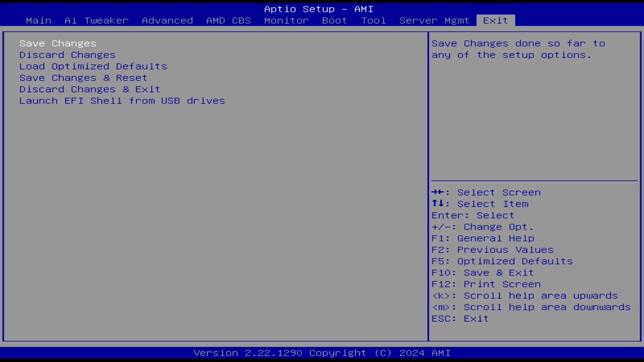The width and height of the screenshot is (644, 362).
Task: Select the highlighted Exit tab
Action: click(496, 21)
